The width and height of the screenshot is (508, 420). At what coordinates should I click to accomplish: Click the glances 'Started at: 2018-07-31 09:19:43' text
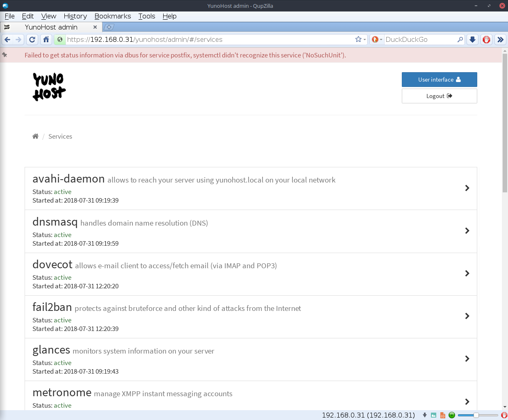[75, 371]
